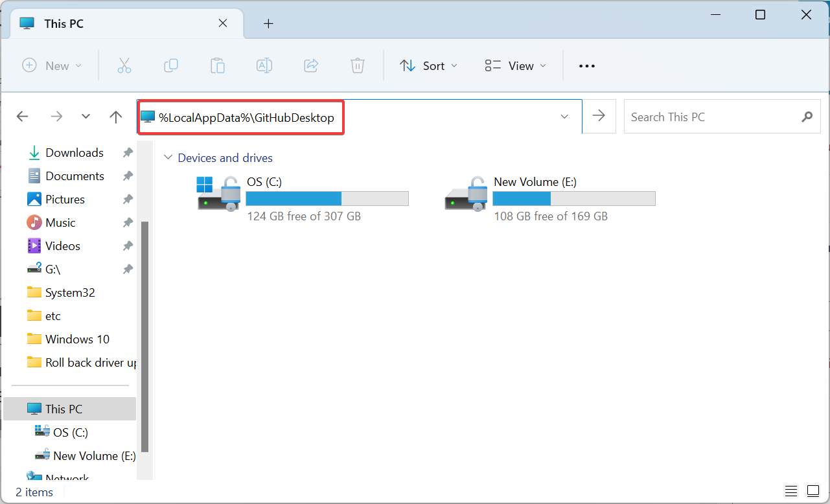Screen dimensions: 830x504
Task: Open the three-dots See more menu
Action: coord(587,66)
